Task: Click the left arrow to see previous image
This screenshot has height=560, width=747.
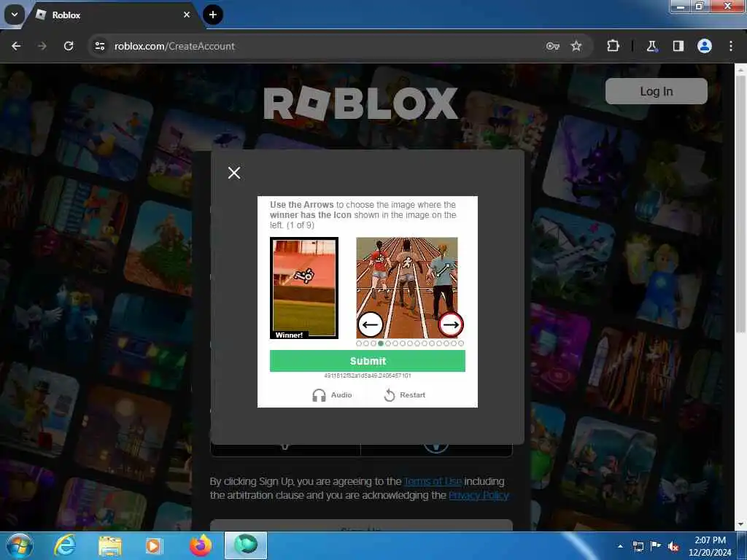Action: pos(370,324)
